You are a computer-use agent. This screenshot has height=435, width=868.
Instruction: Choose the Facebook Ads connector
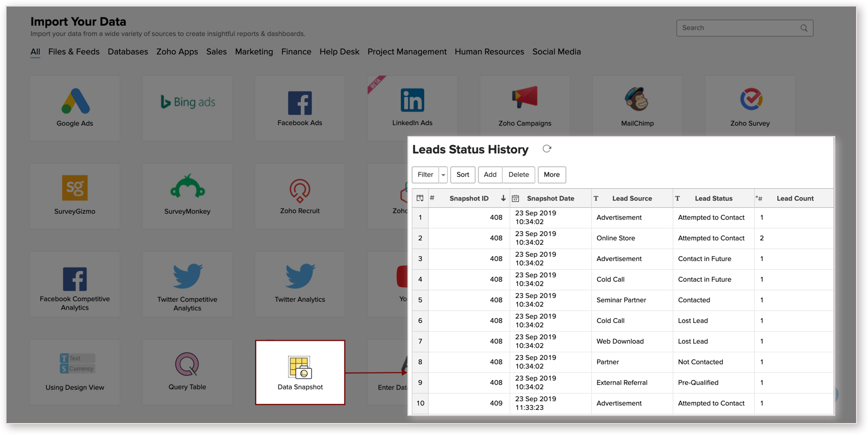(300, 108)
